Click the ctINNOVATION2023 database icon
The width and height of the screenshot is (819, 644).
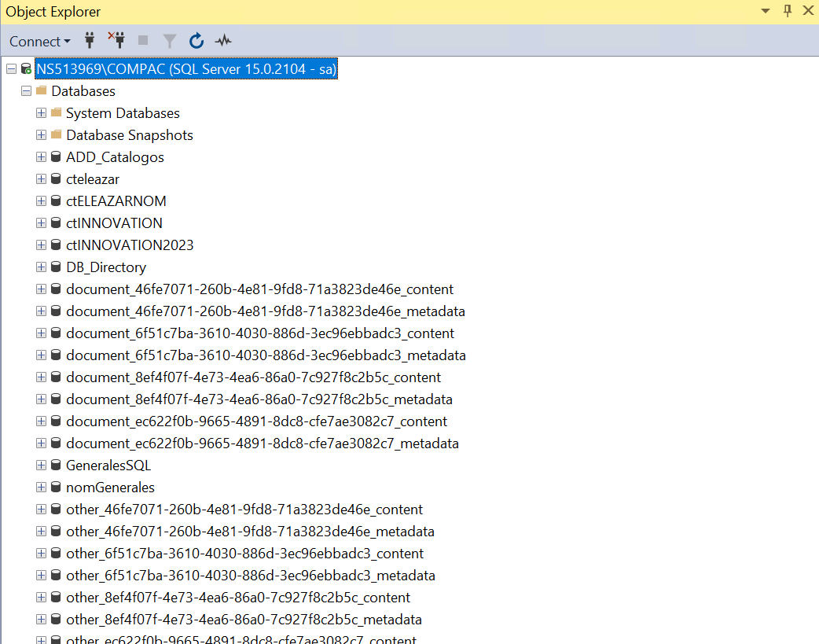click(x=56, y=245)
